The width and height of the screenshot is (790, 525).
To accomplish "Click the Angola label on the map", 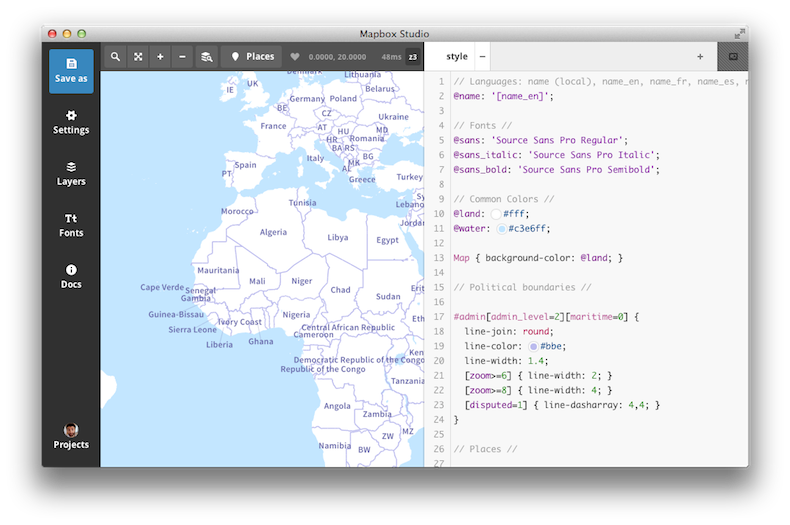I will (337, 406).
